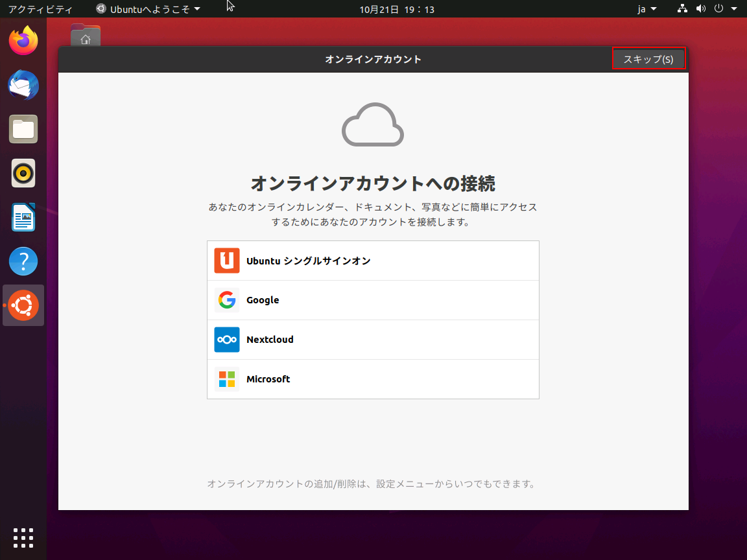The height and width of the screenshot is (560, 747).
Task: Click the network status icon
Action: click(x=683, y=8)
